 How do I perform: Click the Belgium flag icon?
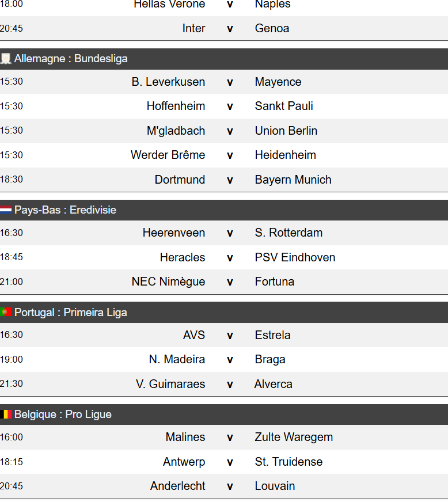point(6,414)
